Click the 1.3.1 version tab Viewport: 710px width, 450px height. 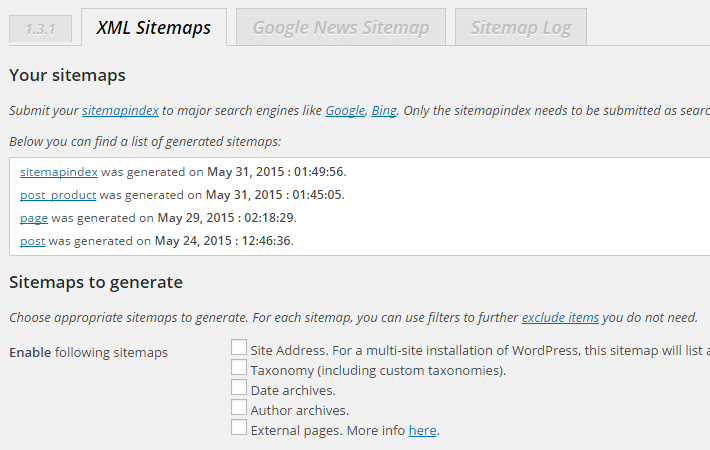40,29
